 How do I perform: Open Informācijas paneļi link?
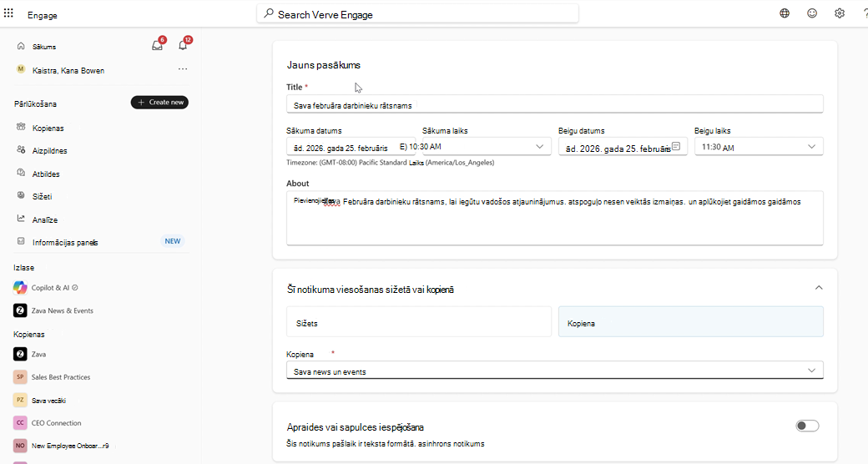pyautogui.click(x=65, y=243)
